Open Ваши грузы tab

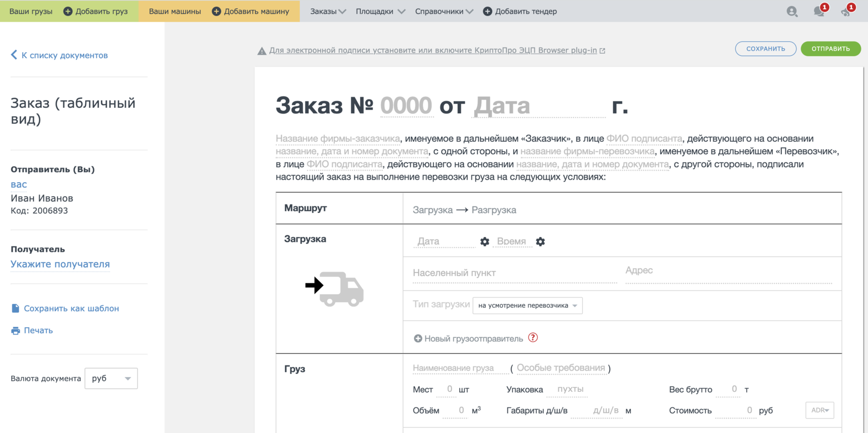pos(31,11)
